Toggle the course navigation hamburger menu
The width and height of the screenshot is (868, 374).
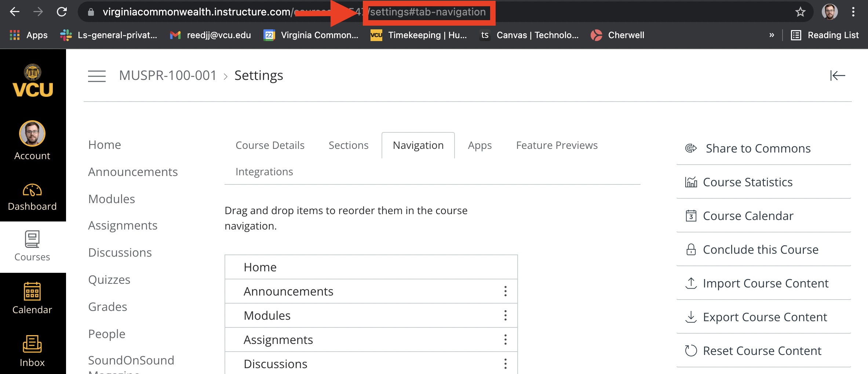pos(97,76)
